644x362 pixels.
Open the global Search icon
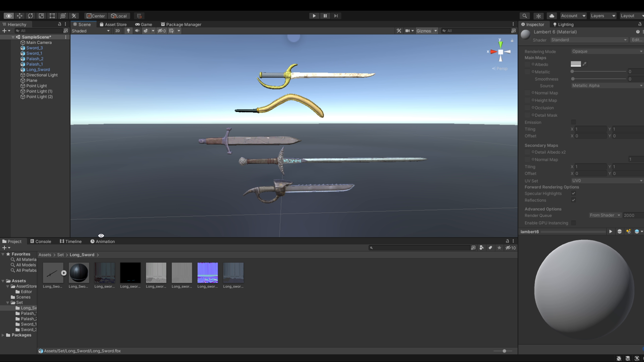525,16
